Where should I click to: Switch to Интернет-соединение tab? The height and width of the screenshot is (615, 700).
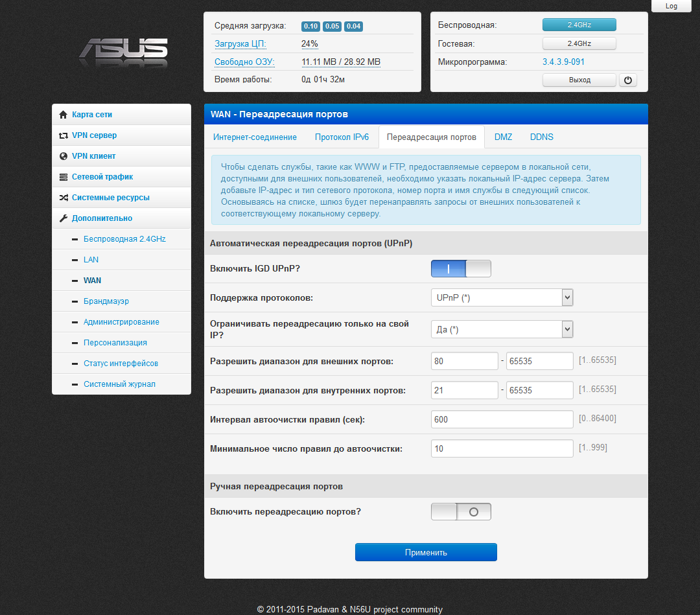pos(255,137)
